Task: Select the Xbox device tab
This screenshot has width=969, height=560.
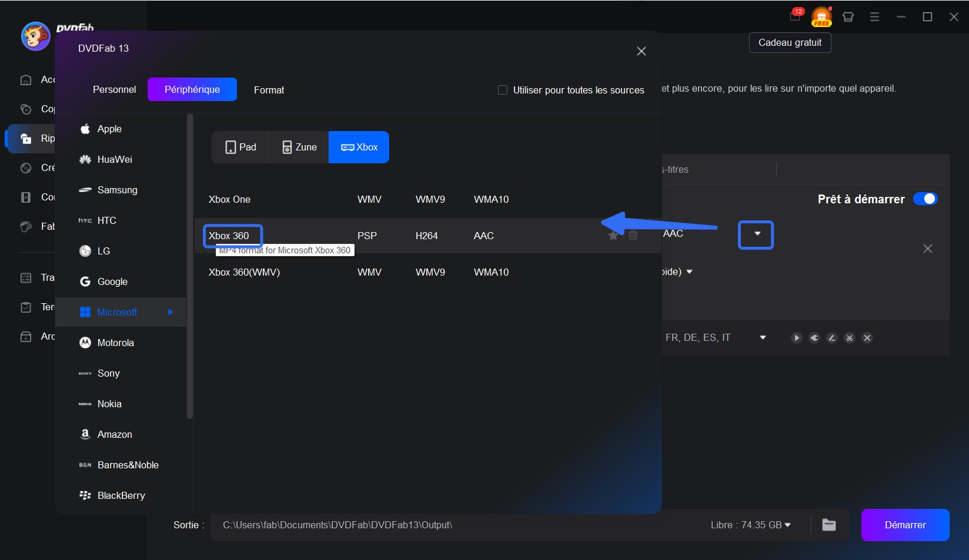Action: tap(359, 147)
